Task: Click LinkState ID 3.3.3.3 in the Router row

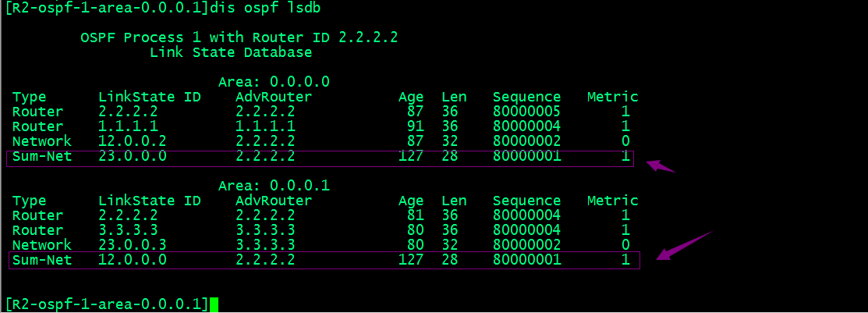Action: coord(128,229)
